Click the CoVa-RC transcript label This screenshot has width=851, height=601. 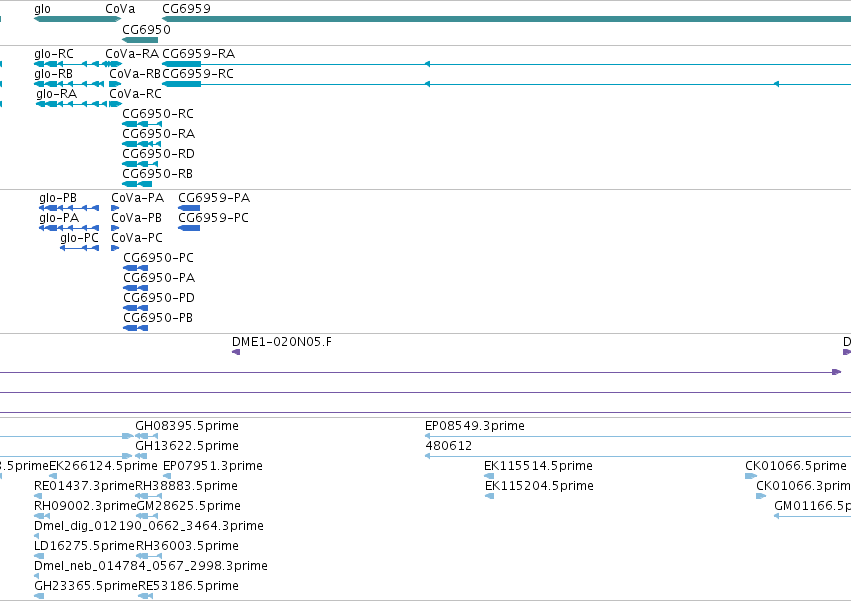point(136,94)
